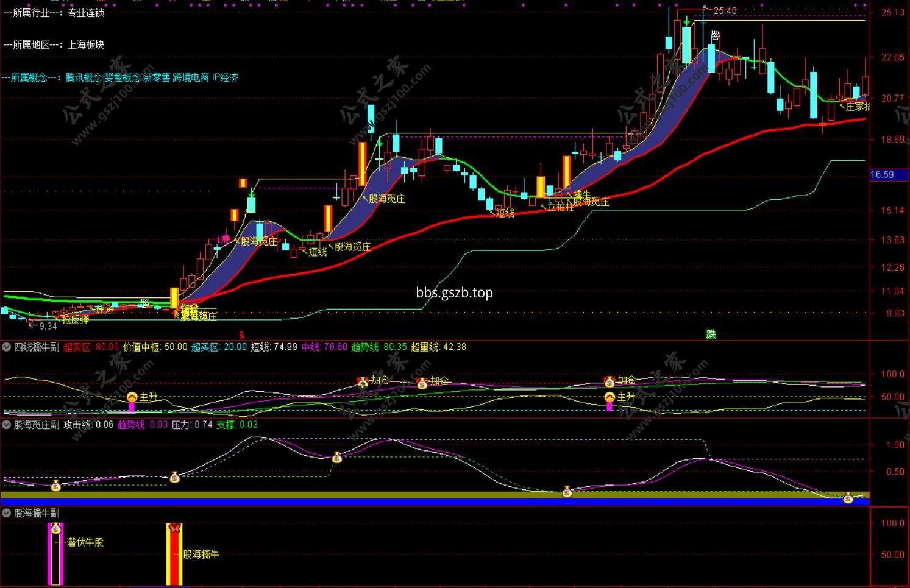
Task: Click the 四线擒牛副 panel title
Action: pyautogui.click(x=37, y=347)
